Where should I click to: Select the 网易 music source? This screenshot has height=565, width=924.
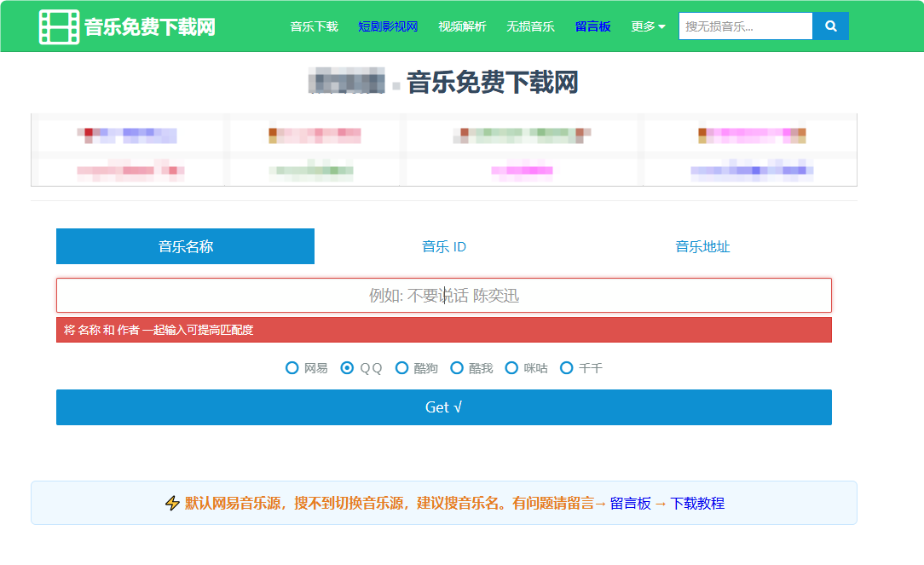[x=292, y=368]
